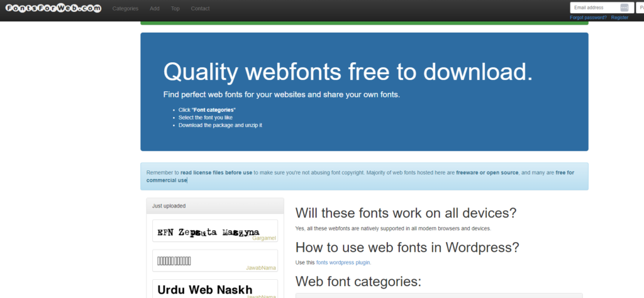Open the EFN Zepsuta Maszyna font preview
This screenshot has width=644, height=298.
coord(215,231)
